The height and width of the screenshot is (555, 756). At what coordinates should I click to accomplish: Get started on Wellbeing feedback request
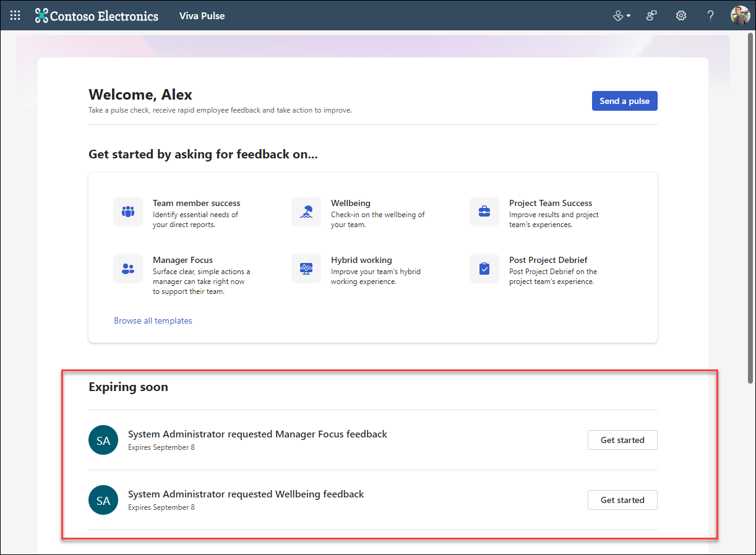tap(622, 500)
